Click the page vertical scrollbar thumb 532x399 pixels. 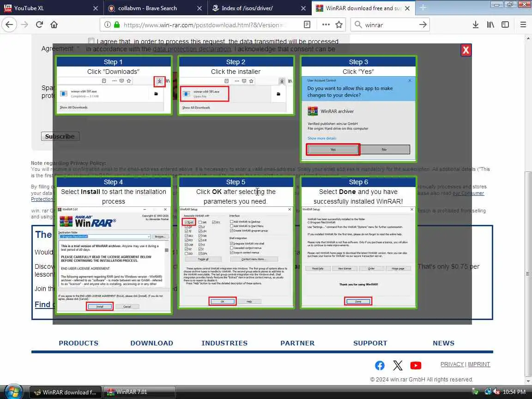point(527,273)
